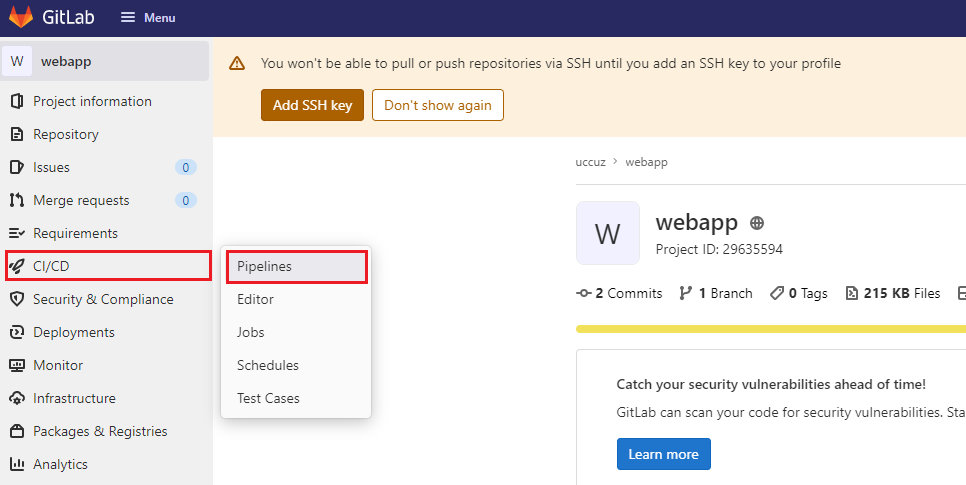Click the GitLab fox logo

20,17
